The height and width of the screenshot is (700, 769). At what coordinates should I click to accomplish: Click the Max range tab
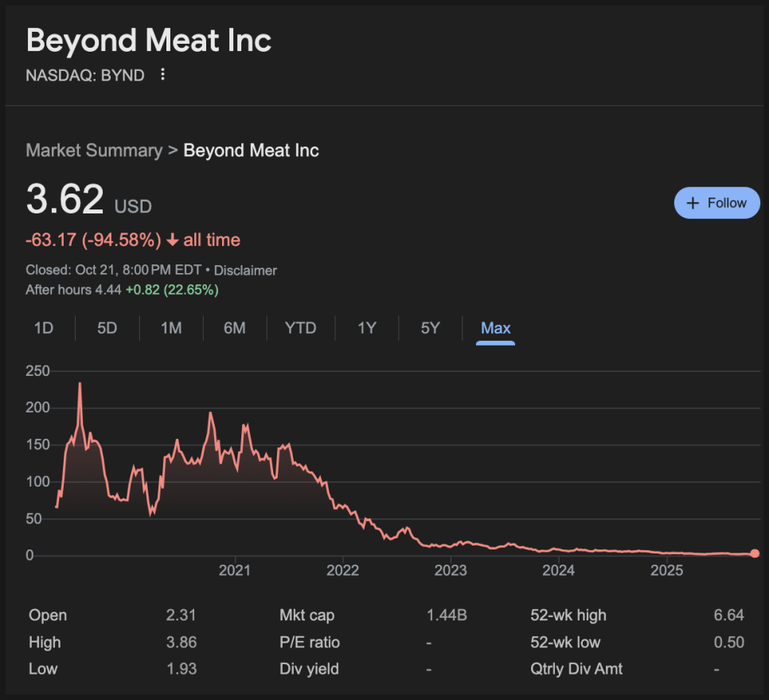tap(495, 328)
